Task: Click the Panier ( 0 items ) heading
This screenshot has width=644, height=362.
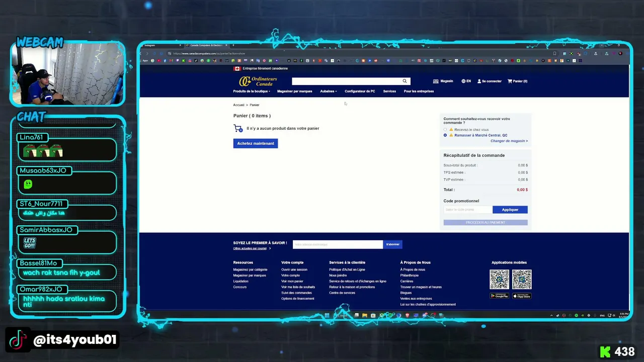Action: point(252,116)
